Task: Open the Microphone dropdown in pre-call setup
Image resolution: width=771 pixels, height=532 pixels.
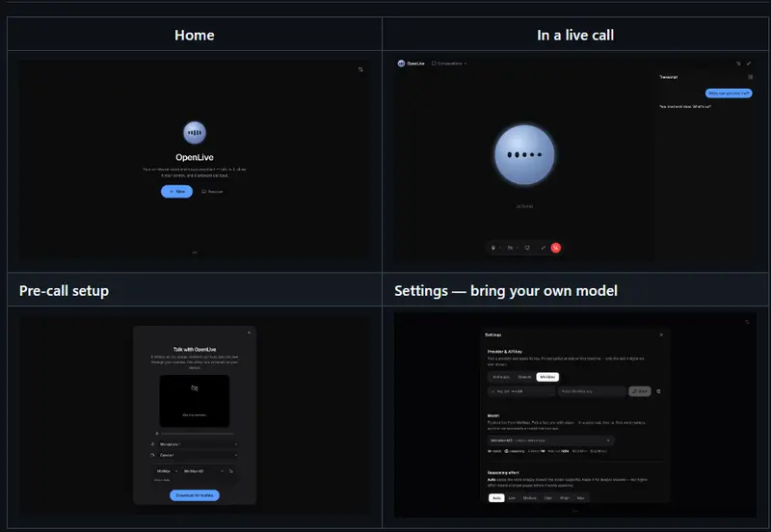Action: coord(198,444)
